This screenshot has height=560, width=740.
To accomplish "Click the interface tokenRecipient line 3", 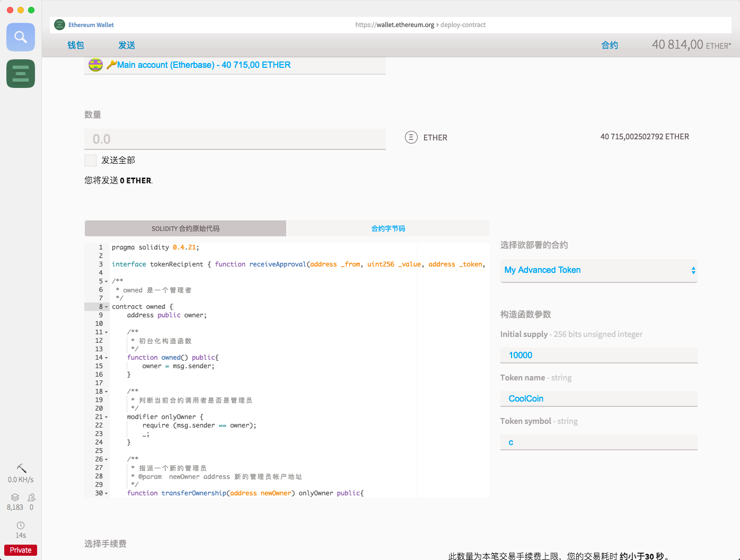I will [298, 264].
